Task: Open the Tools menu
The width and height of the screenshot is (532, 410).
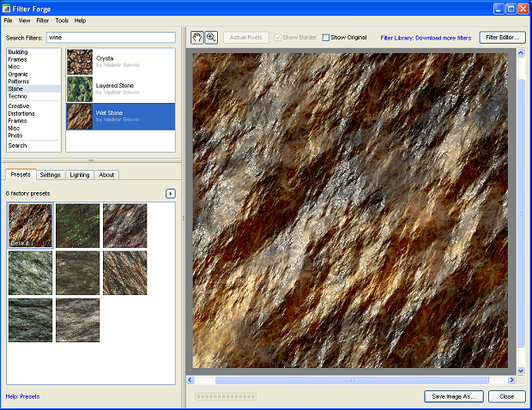Action: [x=62, y=21]
